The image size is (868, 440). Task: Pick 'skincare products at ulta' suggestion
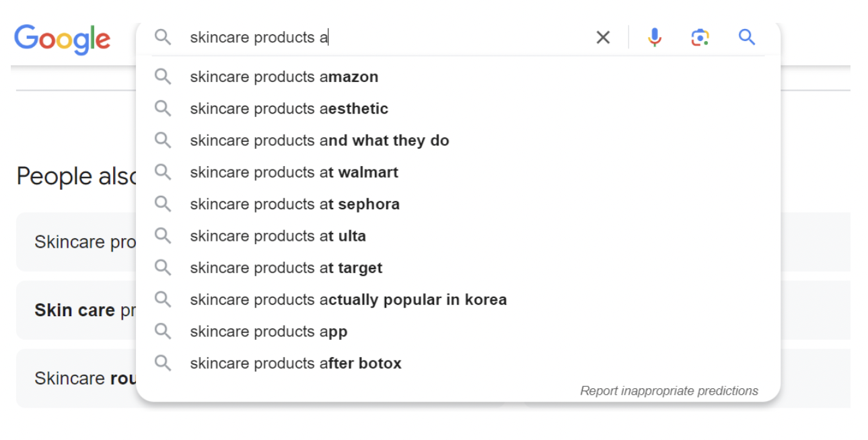278,236
